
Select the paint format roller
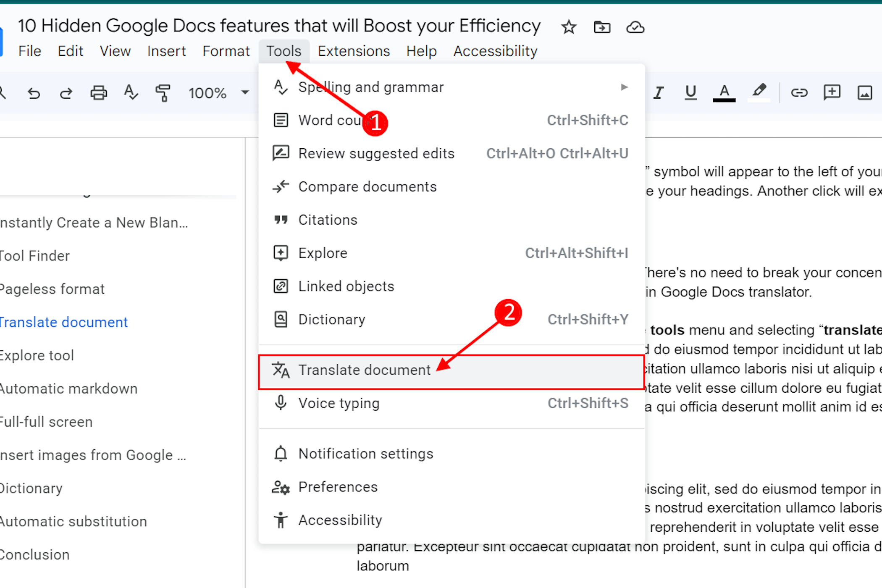pos(163,92)
